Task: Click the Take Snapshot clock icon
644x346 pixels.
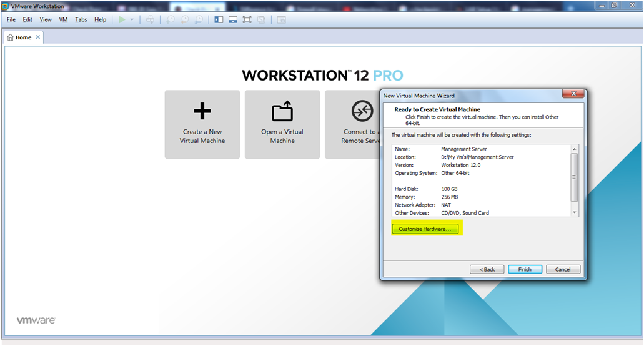Action: point(170,20)
